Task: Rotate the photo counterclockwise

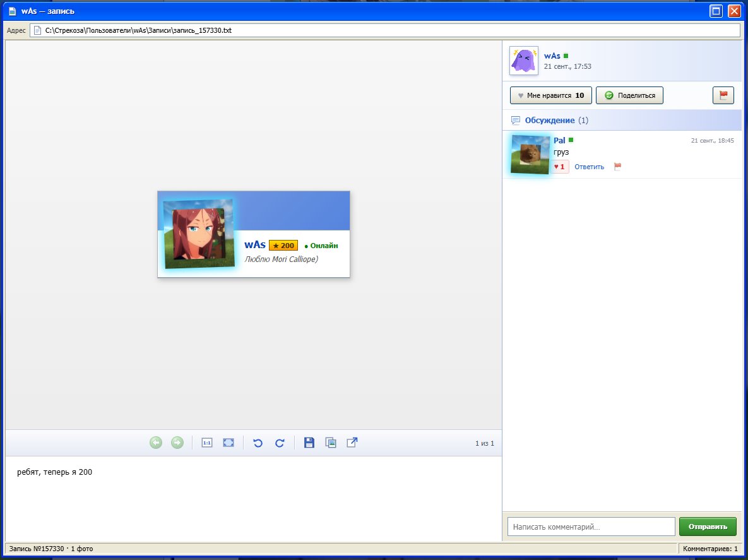Action: 258,443
